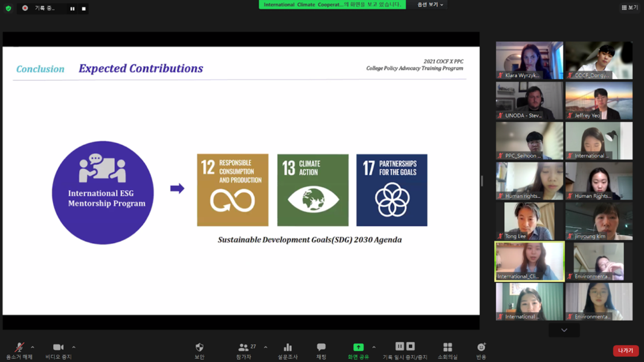This screenshot has width=644, height=362.
Task: Open the Chat panel
Action: point(321,348)
